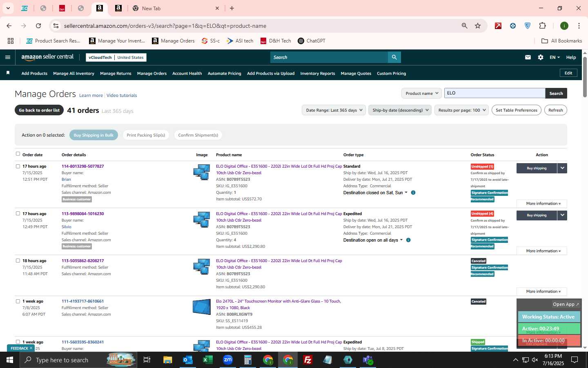This screenshot has height=368, width=588.
Task: Select checkbox for order 111-5603595-8360241
Action: pyautogui.click(x=18, y=342)
